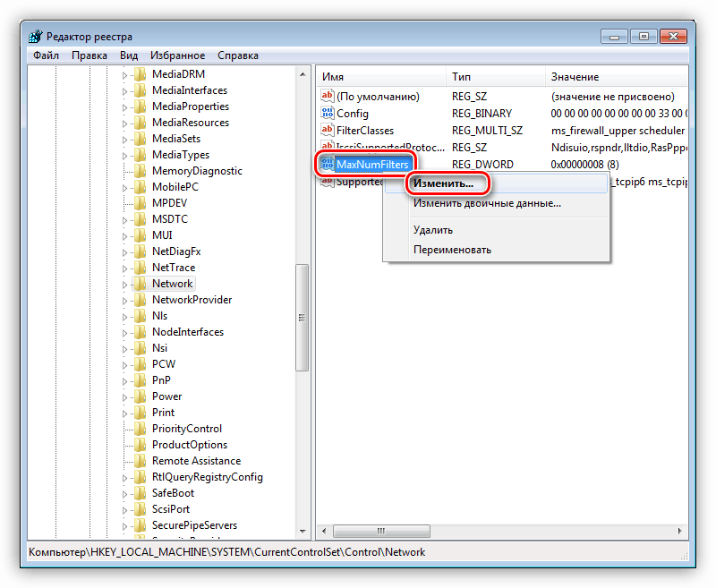716x588 pixels.
Task: Click the MediaResources folder icon
Action: coord(140,123)
